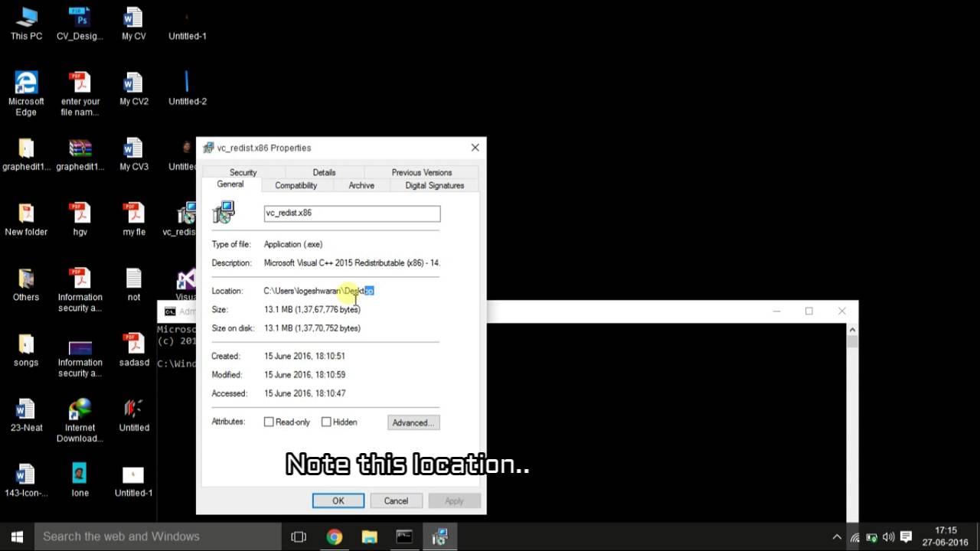Show hidden system tray icons chevron
Screen dimensions: 980x551
pos(837,537)
